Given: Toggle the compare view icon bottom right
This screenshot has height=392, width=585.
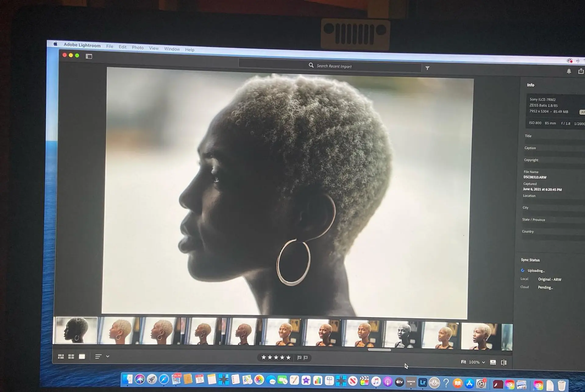Looking at the screenshot, I should pyautogui.click(x=504, y=362).
